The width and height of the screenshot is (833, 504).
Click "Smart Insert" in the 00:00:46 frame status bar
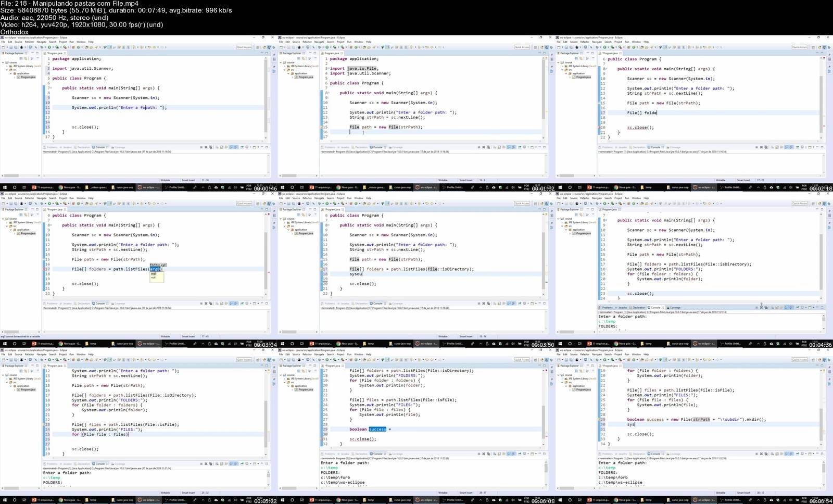click(x=188, y=180)
